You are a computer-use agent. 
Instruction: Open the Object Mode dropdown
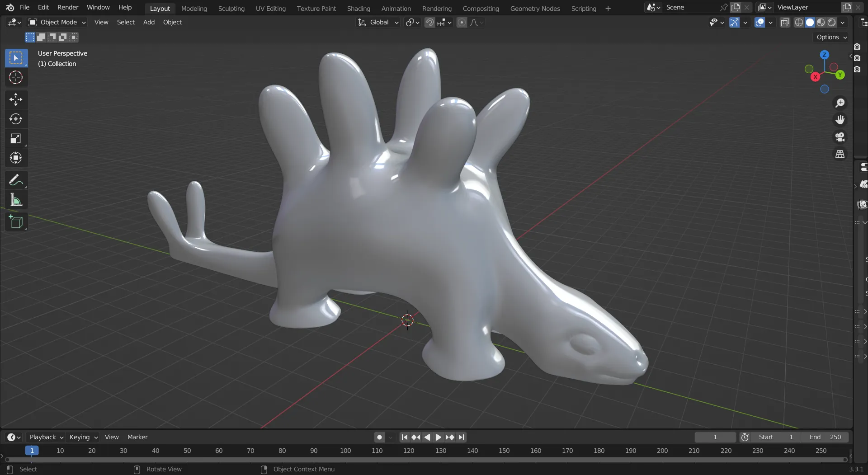pos(56,22)
